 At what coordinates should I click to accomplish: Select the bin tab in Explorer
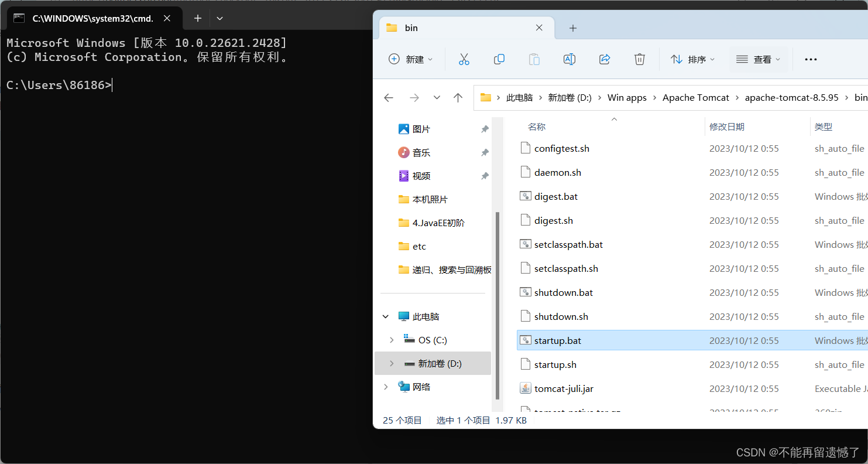tap(466, 28)
